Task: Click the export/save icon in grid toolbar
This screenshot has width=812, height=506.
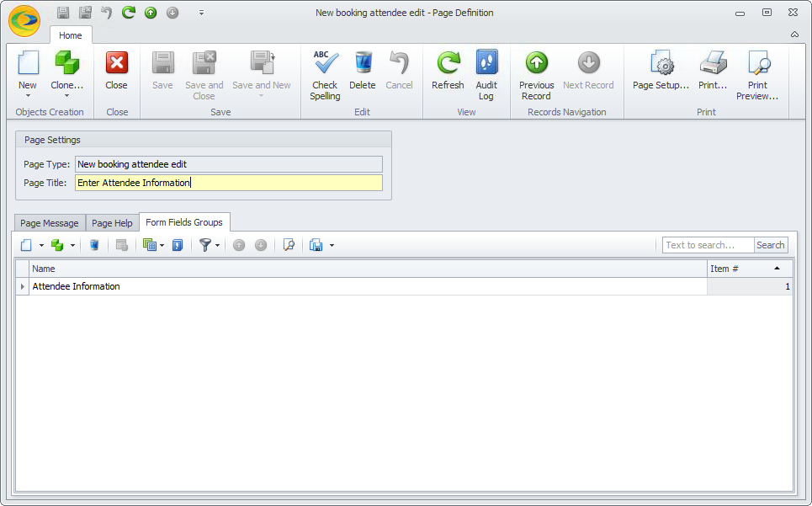Action: point(316,245)
